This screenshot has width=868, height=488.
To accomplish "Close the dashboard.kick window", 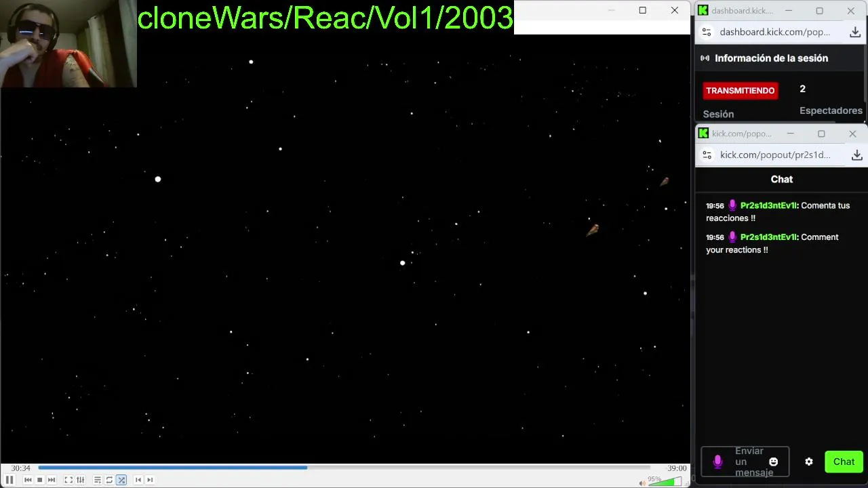I will click(851, 11).
